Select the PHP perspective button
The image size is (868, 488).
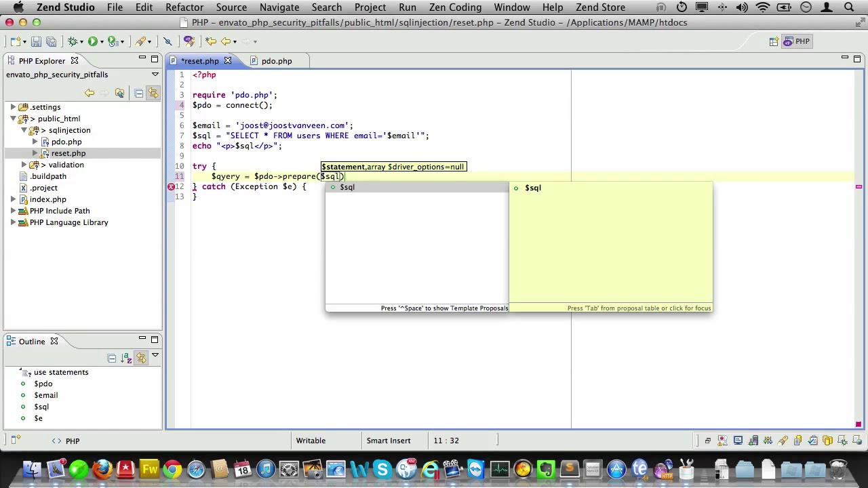[797, 42]
